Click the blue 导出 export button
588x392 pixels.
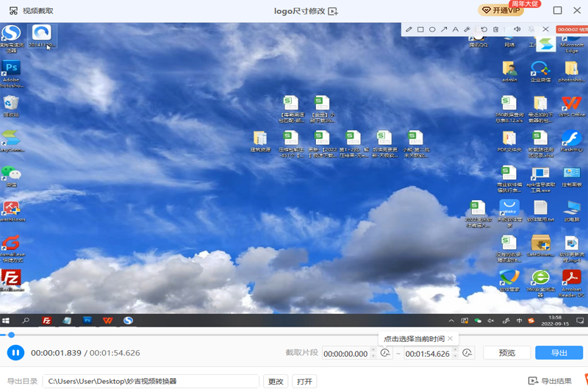click(559, 353)
